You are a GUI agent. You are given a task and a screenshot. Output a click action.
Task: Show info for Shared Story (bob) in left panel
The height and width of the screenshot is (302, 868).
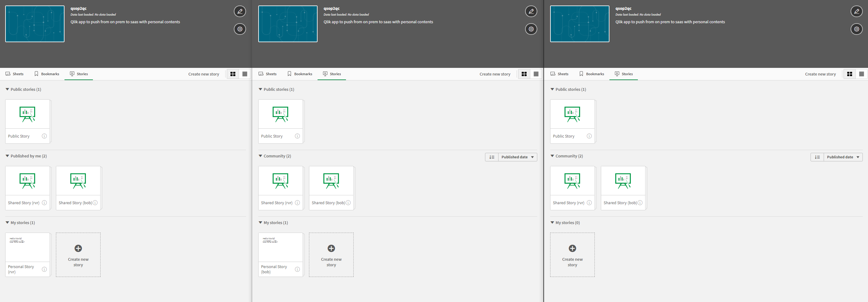[95, 203]
